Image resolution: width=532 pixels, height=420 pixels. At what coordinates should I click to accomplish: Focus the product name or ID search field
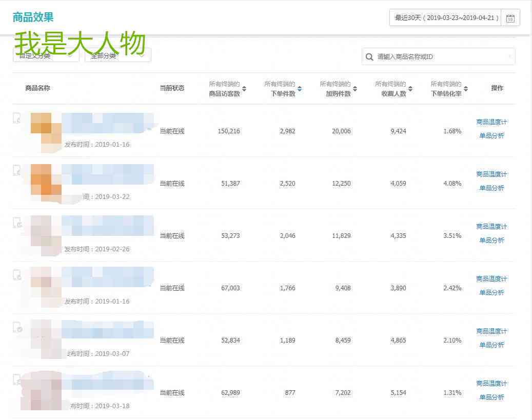[438, 56]
